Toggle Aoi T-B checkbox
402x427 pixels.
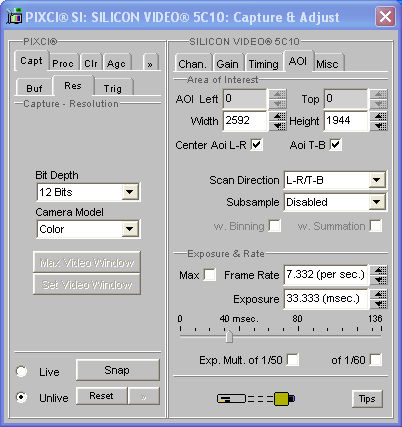335,145
